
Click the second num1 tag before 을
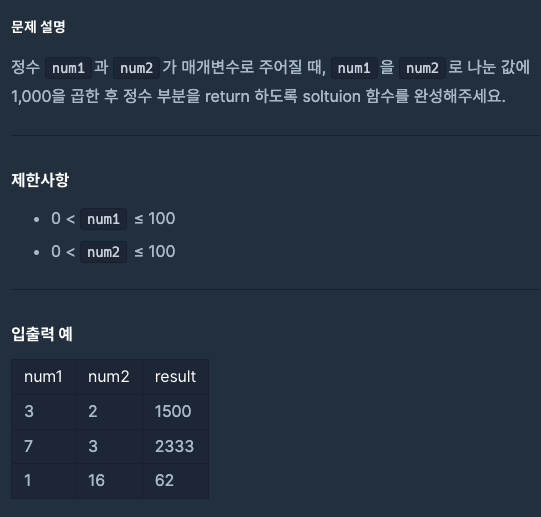coord(354,68)
